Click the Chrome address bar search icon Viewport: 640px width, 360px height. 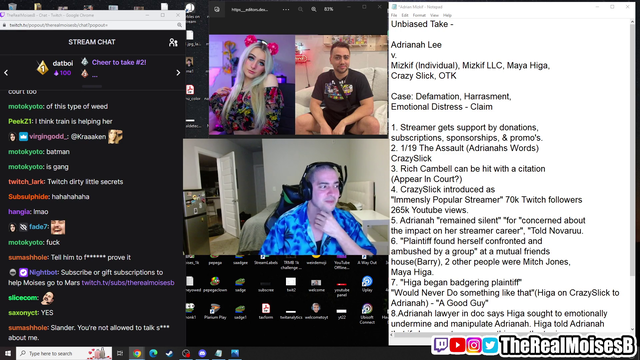(179, 25)
